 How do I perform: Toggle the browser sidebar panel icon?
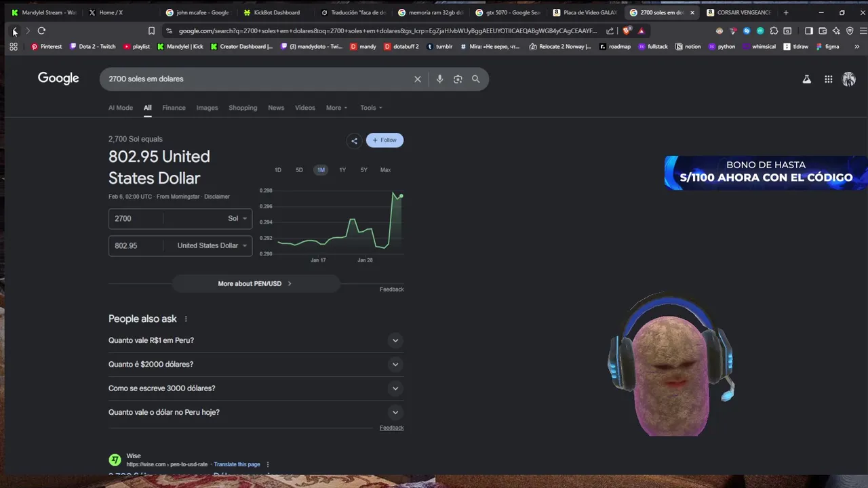(809, 30)
